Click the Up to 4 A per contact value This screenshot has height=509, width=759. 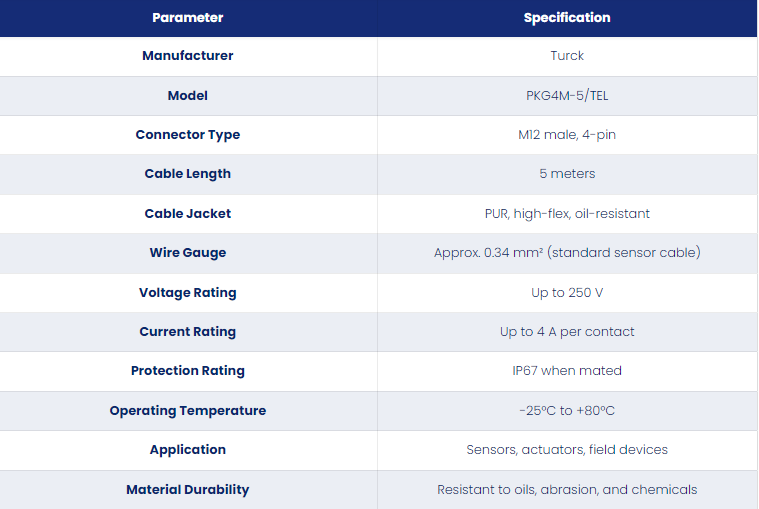click(567, 331)
